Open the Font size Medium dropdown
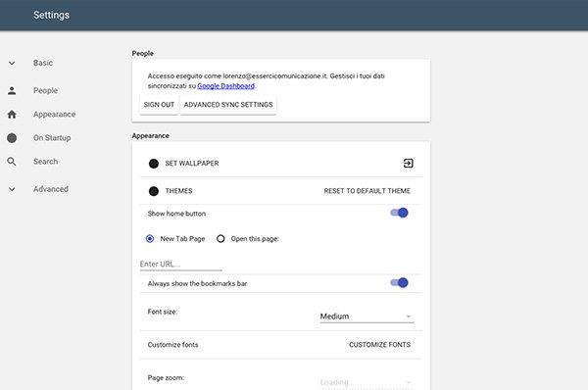Viewport: 588px width, 390px height. [x=367, y=317]
